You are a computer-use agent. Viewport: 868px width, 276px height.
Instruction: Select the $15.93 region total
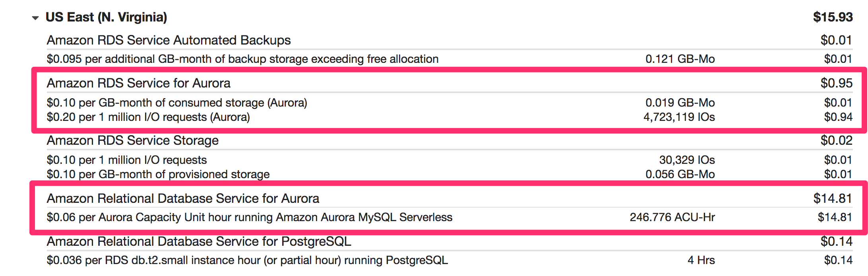click(833, 17)
